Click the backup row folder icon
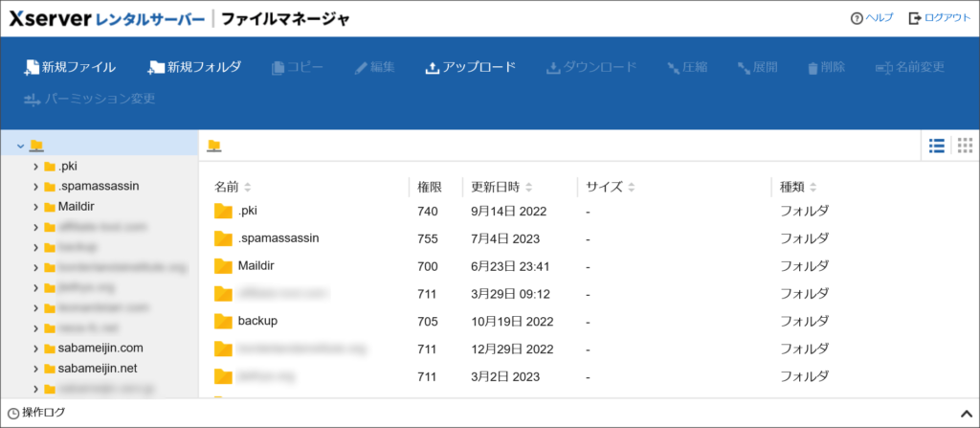 [x=223, y=321]
